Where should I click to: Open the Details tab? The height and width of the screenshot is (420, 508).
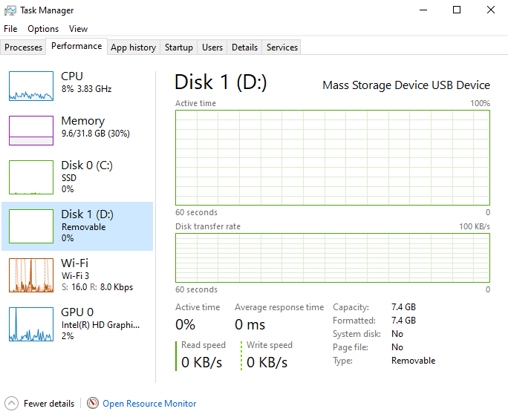click(x=244, y=47)
